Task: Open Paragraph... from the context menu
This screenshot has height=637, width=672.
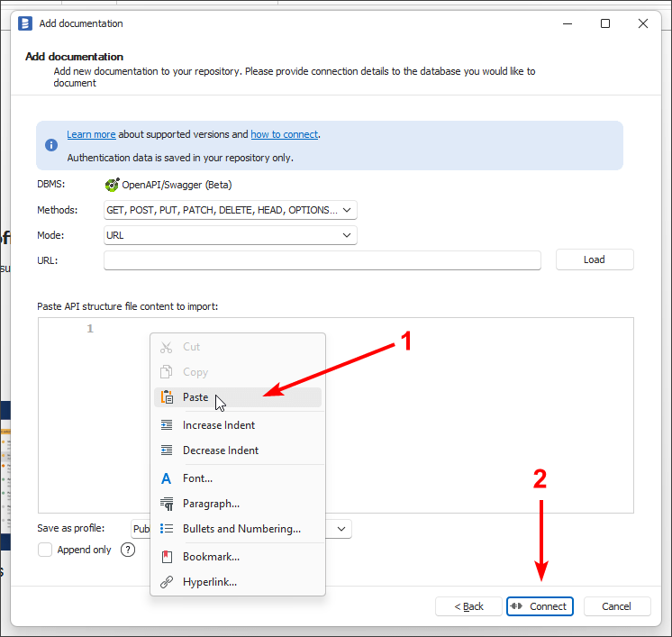Action: [238, 504]
